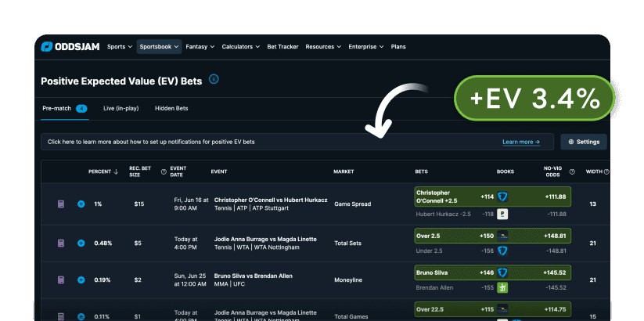644x321 pixels.
Task: Select the Over 2.5 highlighted bet
Action: [x=492, y=236]
